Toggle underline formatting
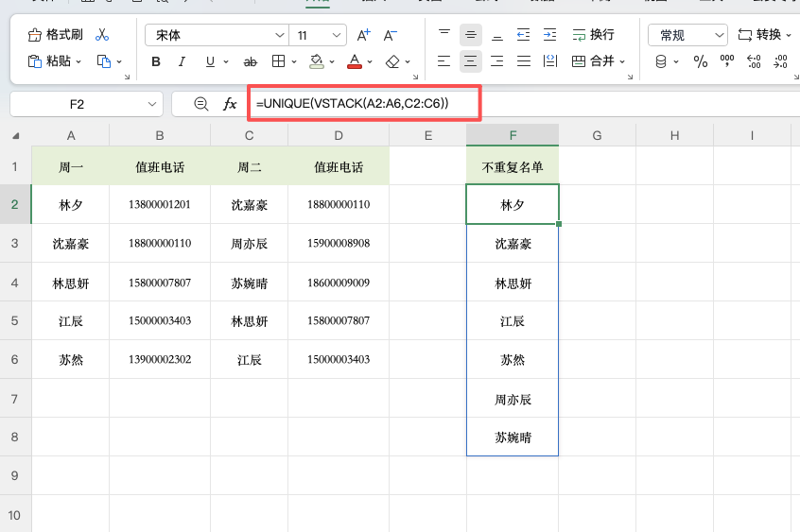 [x=210, y=61]
